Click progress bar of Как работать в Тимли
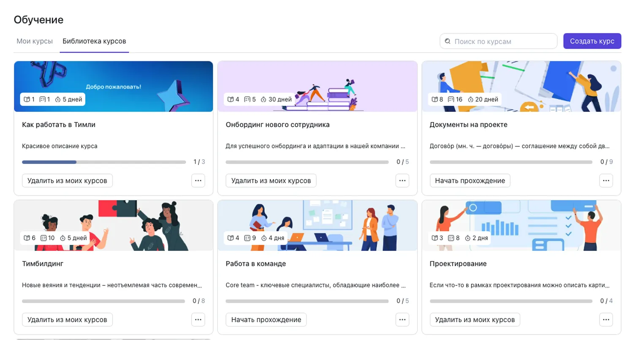The height and width of the screenshot is (364, 635). [104, 162]
